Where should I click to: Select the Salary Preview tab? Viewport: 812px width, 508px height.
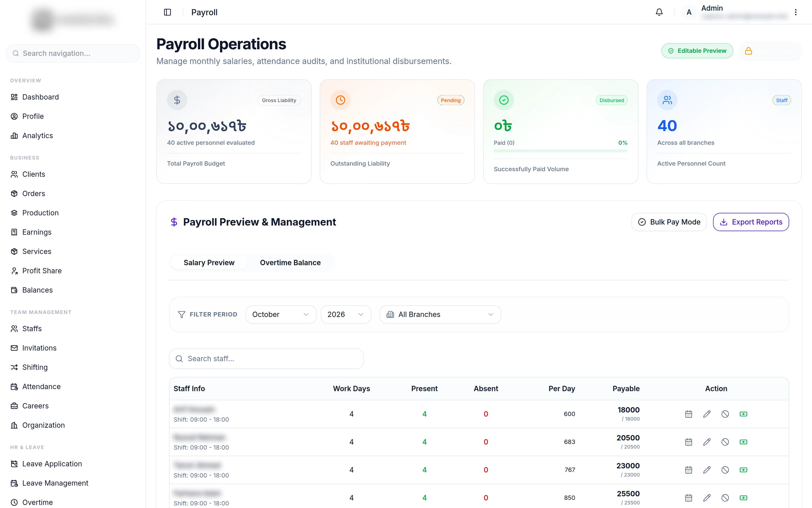[x=209, y=263]
